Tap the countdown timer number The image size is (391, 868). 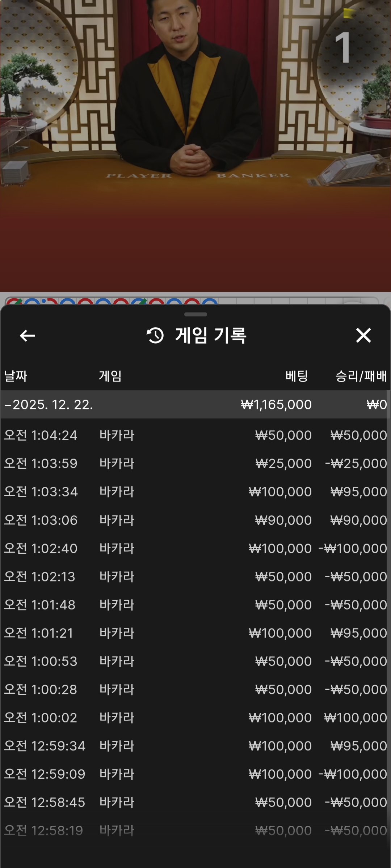coord(342,48)
